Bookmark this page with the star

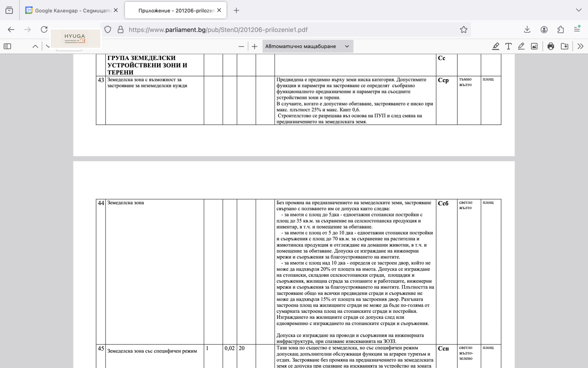pyautogui.click(x=463, y=30)
